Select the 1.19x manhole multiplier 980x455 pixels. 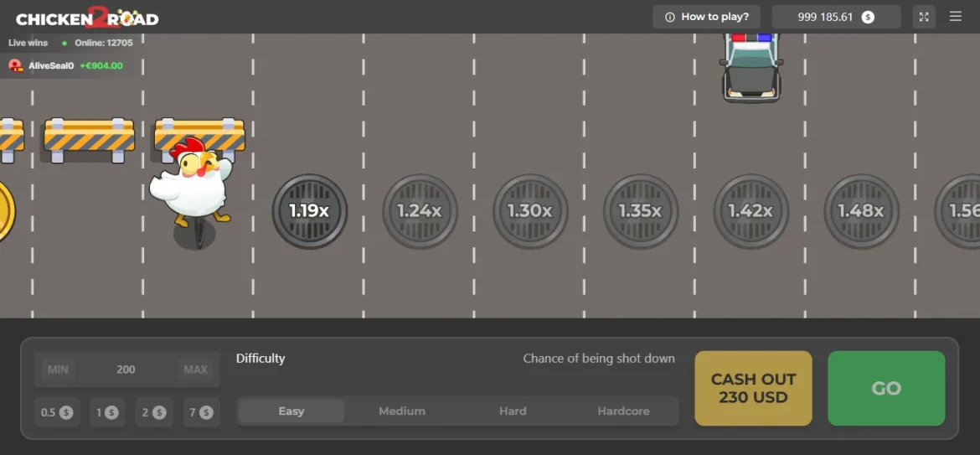309,211
